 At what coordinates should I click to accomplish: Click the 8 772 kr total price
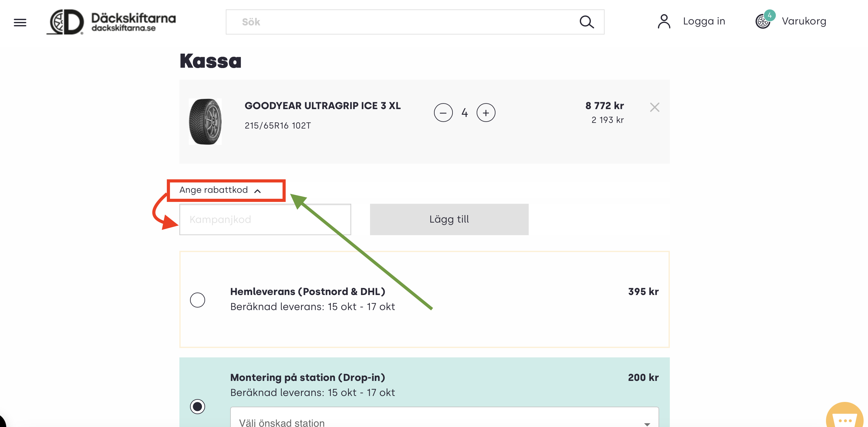tap(605, 106)
